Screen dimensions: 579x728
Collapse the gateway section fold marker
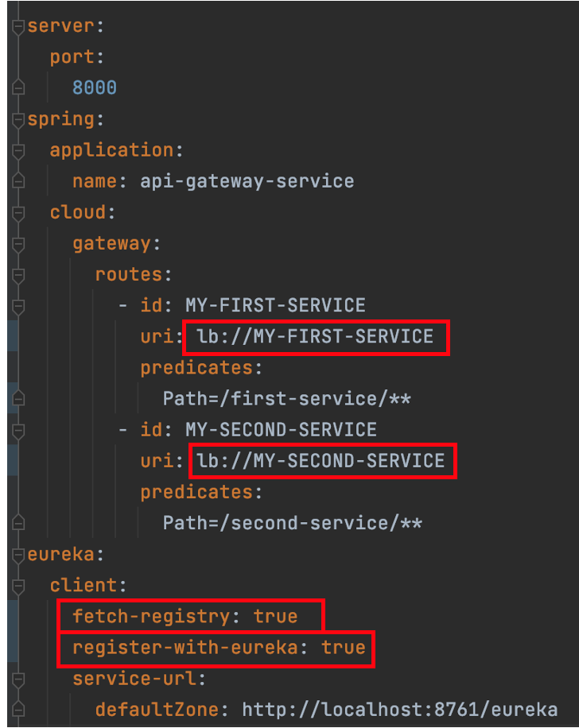coord(18,245)
